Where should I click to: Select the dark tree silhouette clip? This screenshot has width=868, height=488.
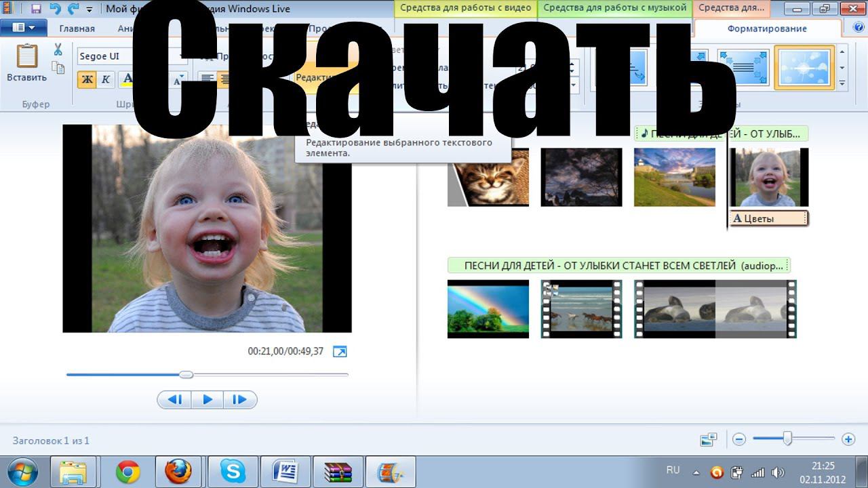[581, 177]
